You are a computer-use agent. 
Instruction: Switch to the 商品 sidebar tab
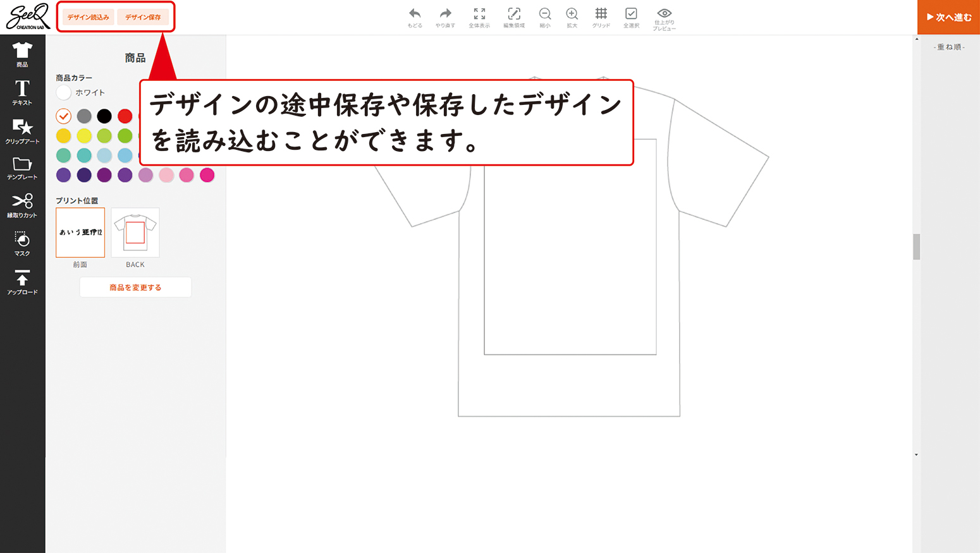pos(22,54)
